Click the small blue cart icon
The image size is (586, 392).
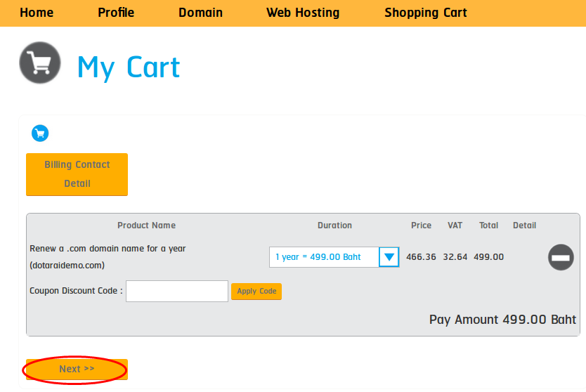(x=40, y=133)
